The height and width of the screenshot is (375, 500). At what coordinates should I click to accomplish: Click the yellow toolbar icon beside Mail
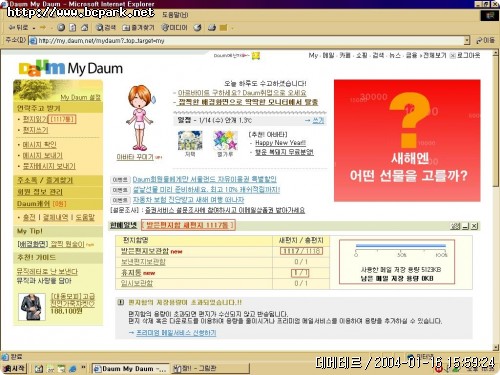click(223, 27)
